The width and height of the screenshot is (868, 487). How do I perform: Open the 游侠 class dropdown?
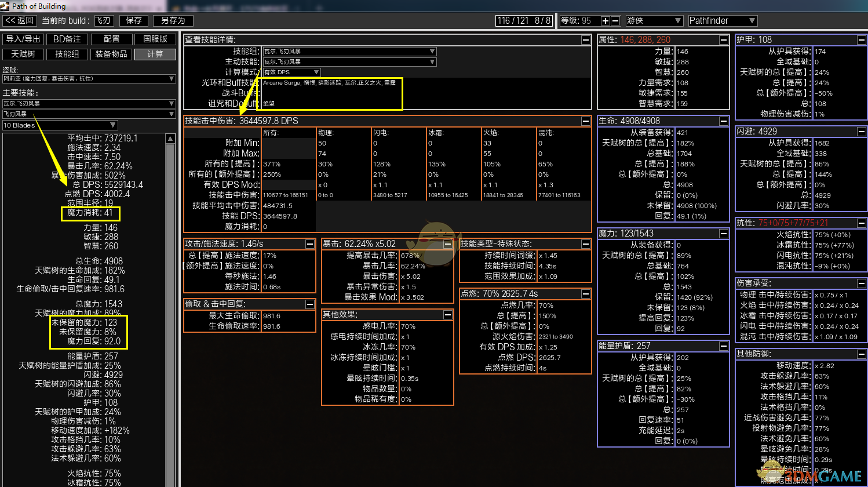click(654, 21)
